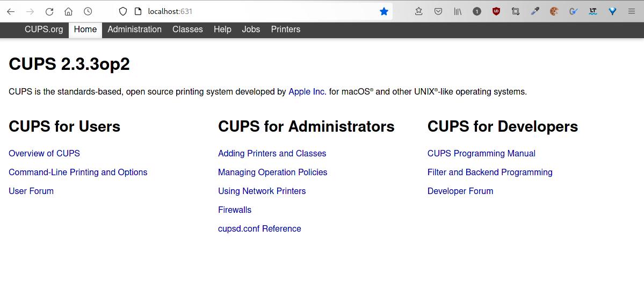Switch to the Administration tab
The image size is (644, 294).
[135, 29]
